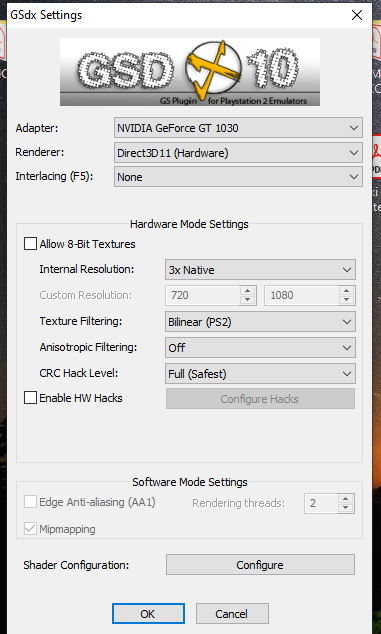Toggle the Edge Anti-aliasing (AA1) checkbox

pyautogui.click(x=30, y=502)
